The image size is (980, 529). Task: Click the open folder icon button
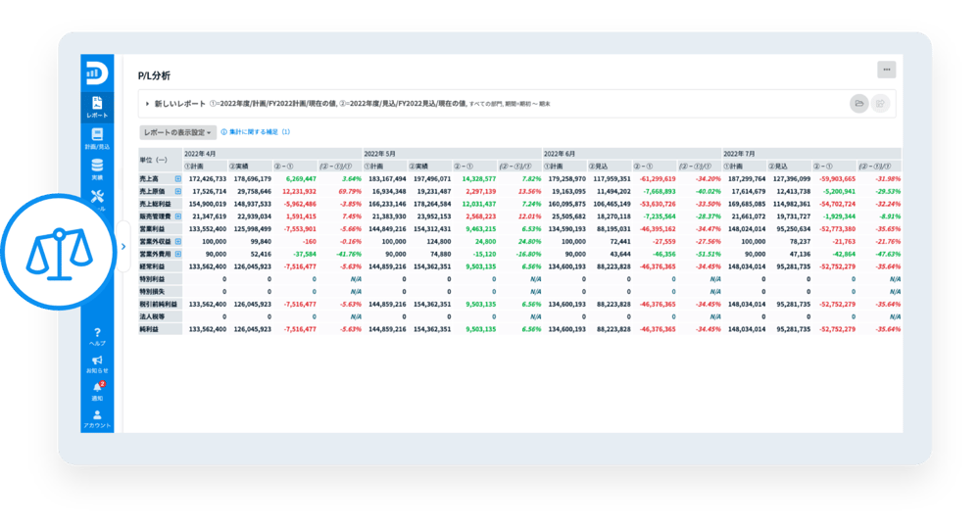(858, 103)
